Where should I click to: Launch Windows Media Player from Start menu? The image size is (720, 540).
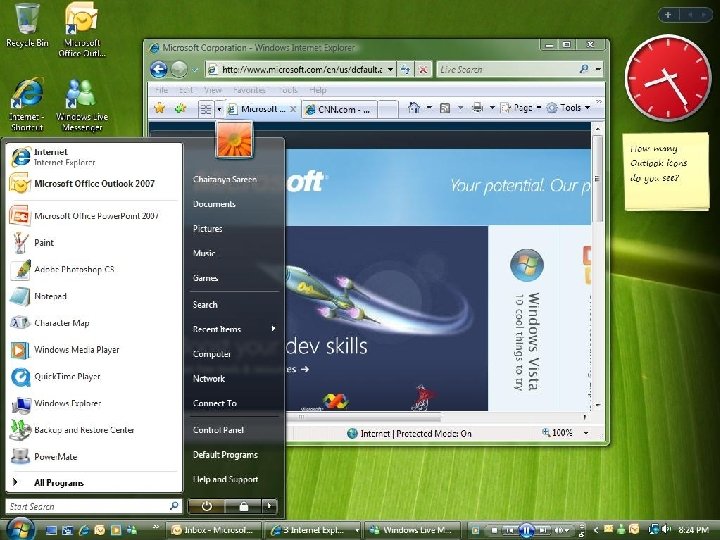tap(94, 350)
